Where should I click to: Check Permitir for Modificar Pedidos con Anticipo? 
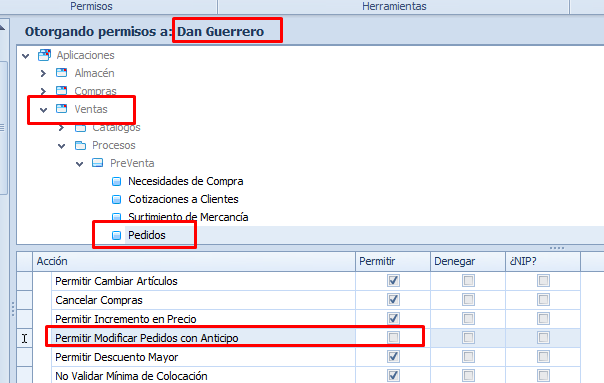pyautogui.click(x=393, y=338)
